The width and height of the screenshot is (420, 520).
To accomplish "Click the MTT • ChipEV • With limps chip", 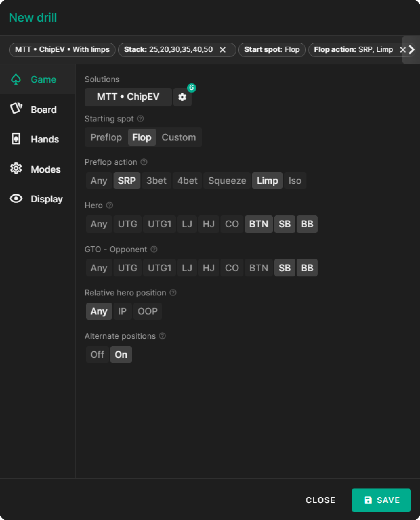I will pyautogui.click(x=62, y=50).
